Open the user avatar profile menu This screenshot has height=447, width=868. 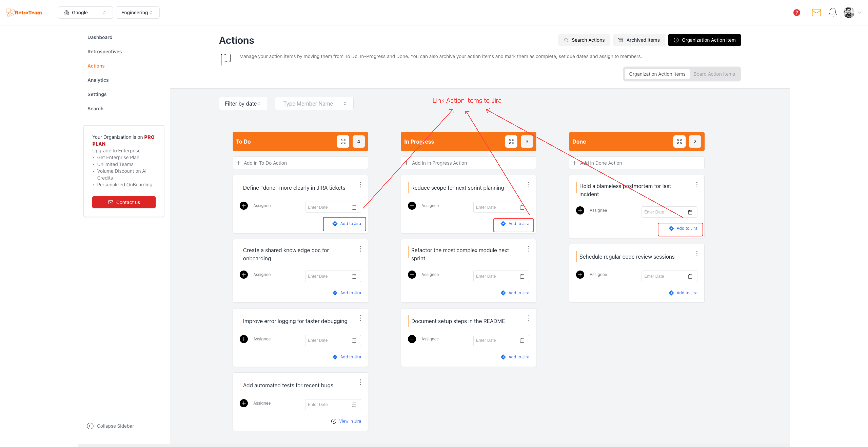pyautogui.click(x=849, y=13)
